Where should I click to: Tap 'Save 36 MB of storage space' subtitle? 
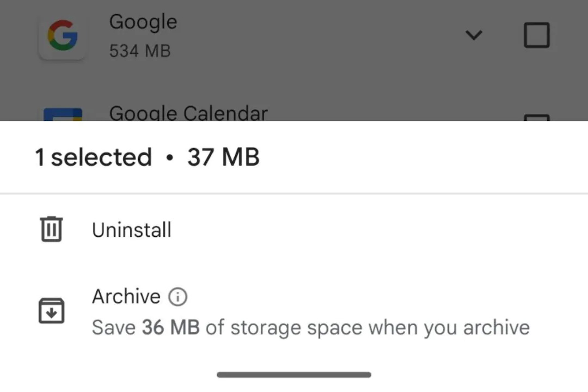tap(310, 327)
